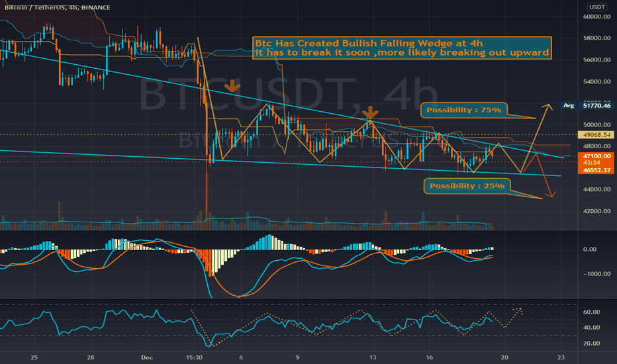
Task: Click the 56000.00 price axis value
Action: pos(596,60)
